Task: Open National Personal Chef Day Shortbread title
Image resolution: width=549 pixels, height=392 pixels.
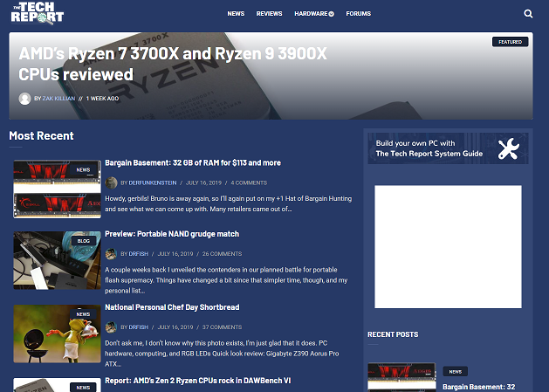Action: pyautogui.click(x=172, y=307)
